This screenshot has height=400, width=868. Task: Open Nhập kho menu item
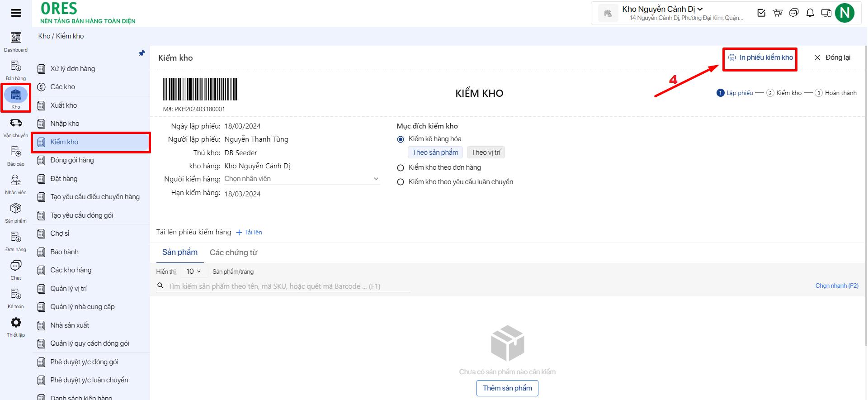point(65,124)
